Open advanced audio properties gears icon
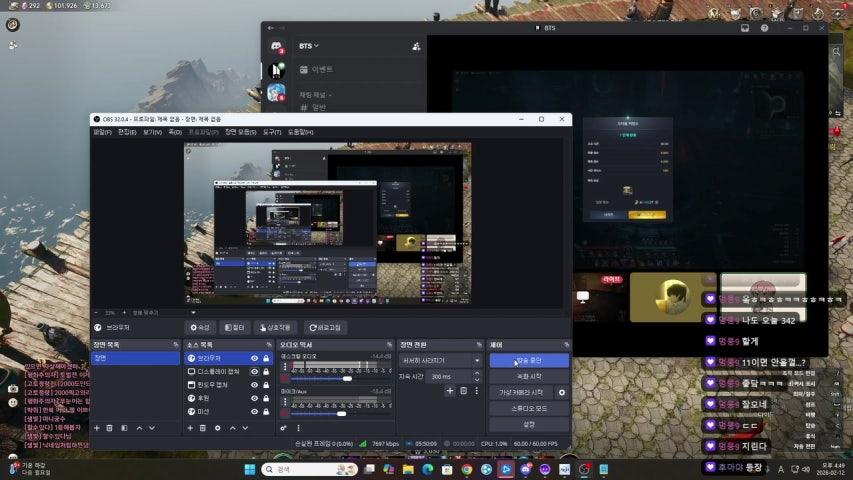Image resolution: width=853 pixels, height=480 pixels. pyautogui.click(x=283, y=428)
